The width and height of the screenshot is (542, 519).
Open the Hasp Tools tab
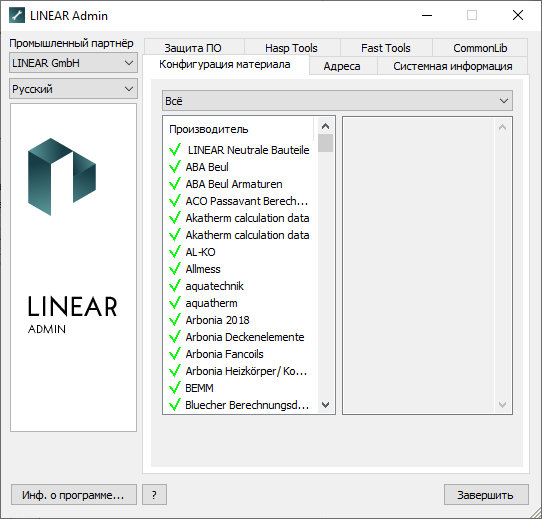coord(291,48)
